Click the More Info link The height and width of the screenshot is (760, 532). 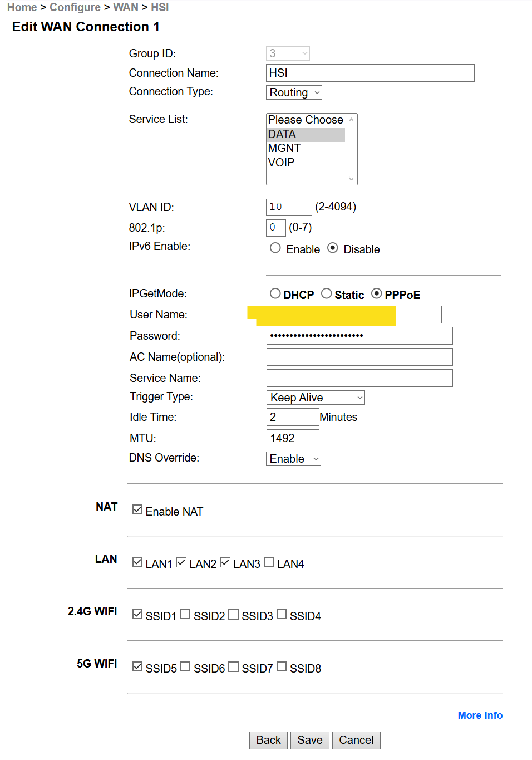(480, 715)
